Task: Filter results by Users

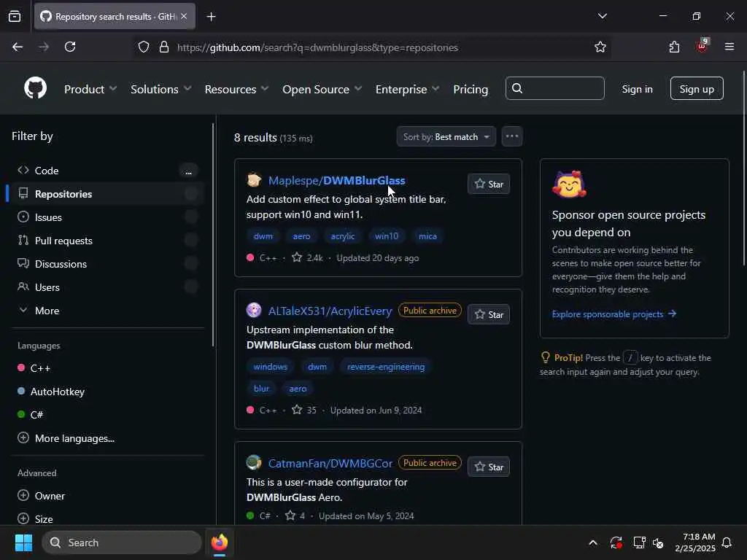Action: click(107, 287)
